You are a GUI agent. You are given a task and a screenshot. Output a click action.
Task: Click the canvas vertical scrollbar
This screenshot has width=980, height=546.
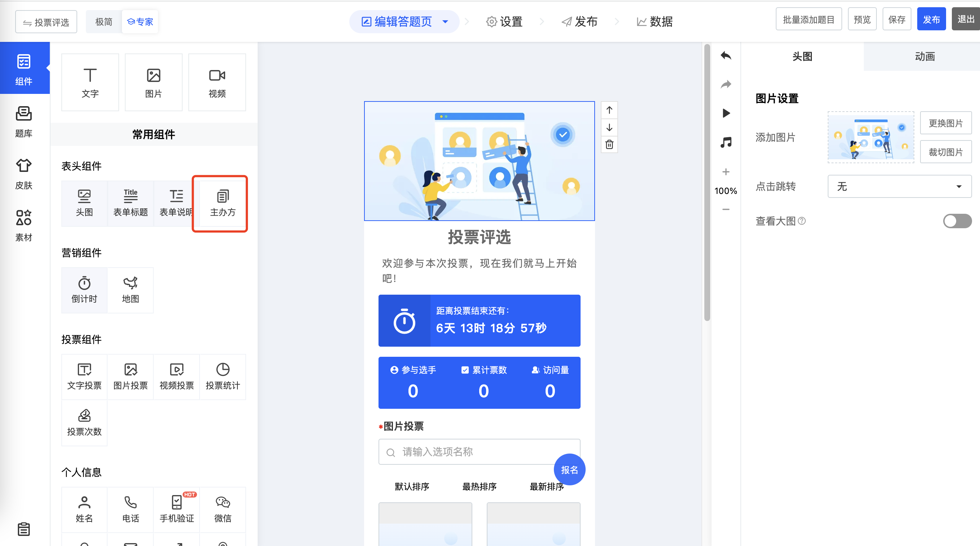(x=707, y=183)
